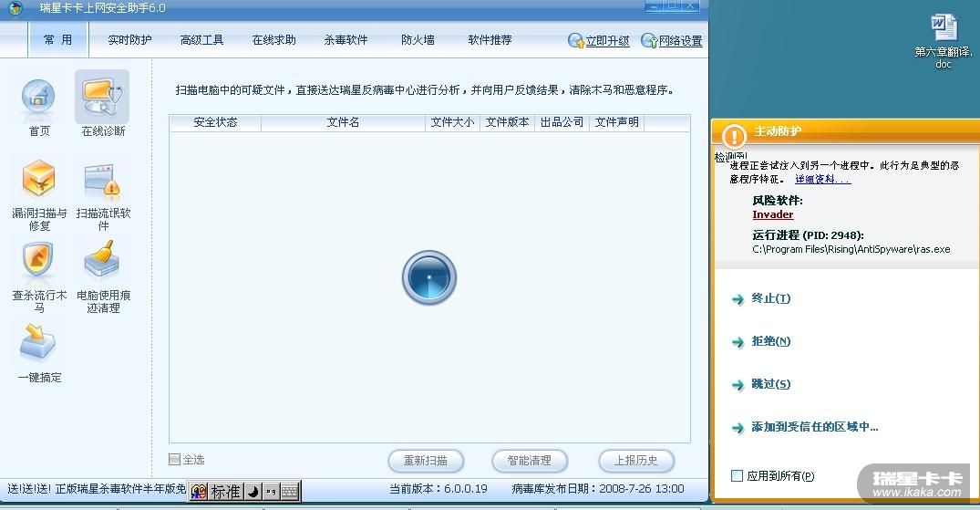Click the 安全状态 column header
980x510 pixels.
(216, 122)
